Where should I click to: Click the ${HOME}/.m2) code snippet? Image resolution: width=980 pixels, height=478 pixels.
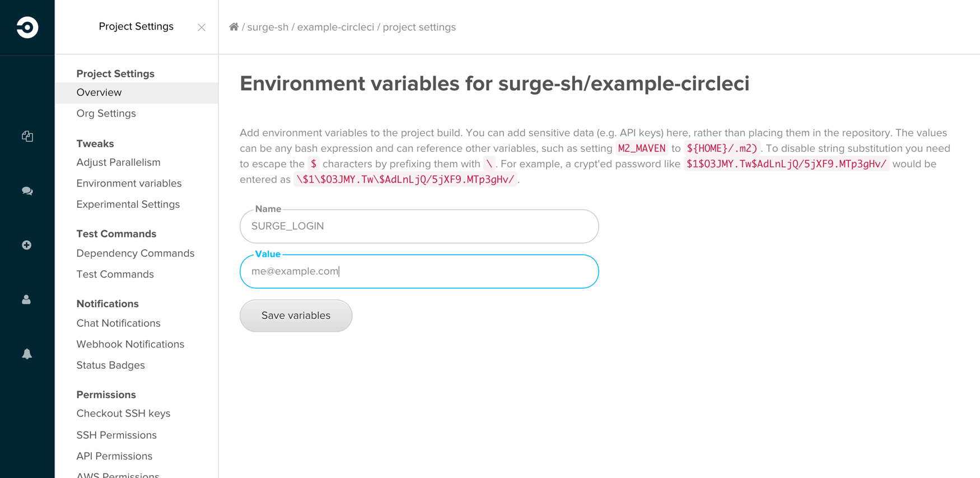click(x=722, y=148)
